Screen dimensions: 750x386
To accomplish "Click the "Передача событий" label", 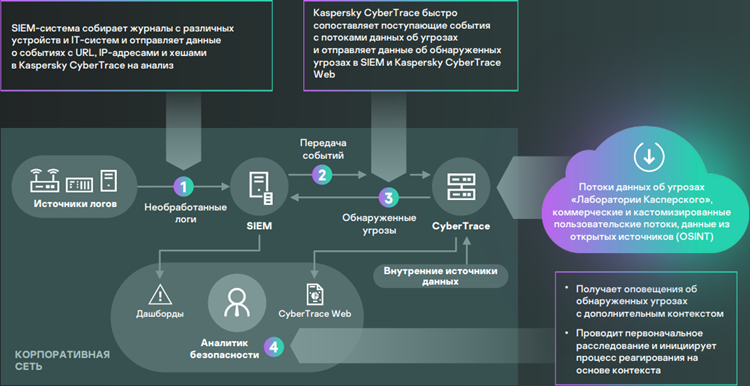I will pyautogui.click(x=323, y=149).
